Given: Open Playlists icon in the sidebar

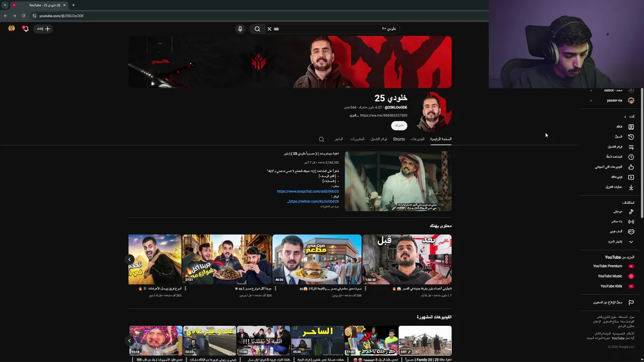Looking at the screenshot, I should click(x=631, y=147).
